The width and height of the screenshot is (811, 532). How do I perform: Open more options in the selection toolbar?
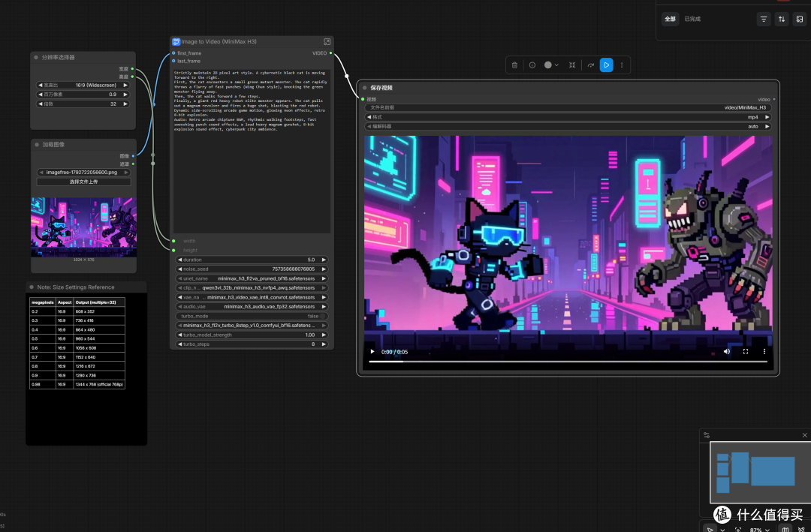(622, 65)
